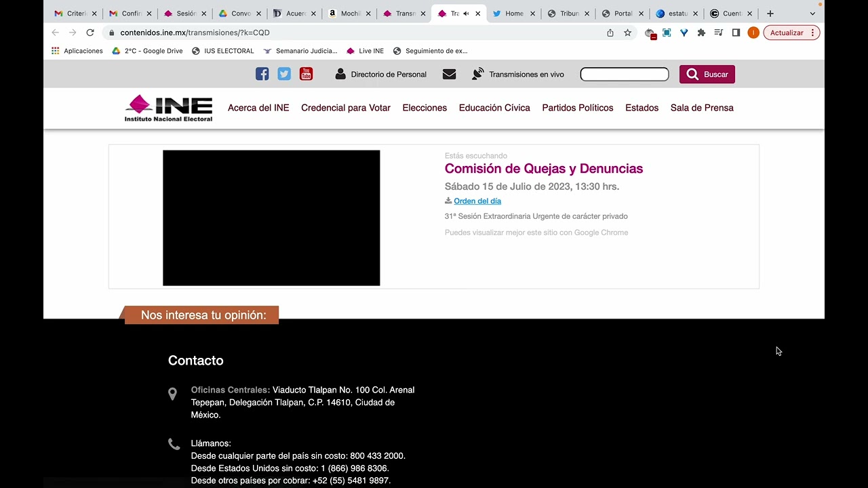The image size is (868, 488).
Task: Open Transmisiones en vivo link
Action: click(x=526, y=75)
